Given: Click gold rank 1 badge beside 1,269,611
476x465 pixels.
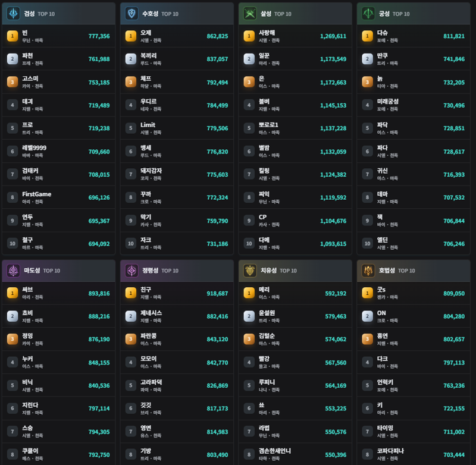Looking at the screenshot, I should pyautogui.click(x=249, y=36).
